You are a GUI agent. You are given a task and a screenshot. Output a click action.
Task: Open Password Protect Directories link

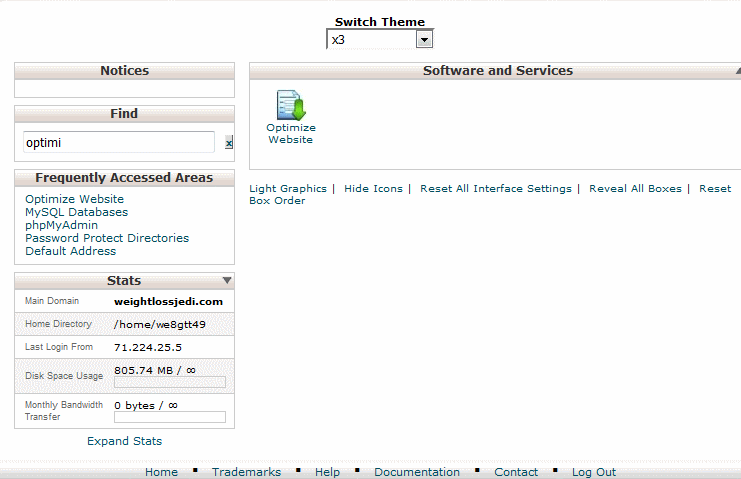[x=107, y=238]
